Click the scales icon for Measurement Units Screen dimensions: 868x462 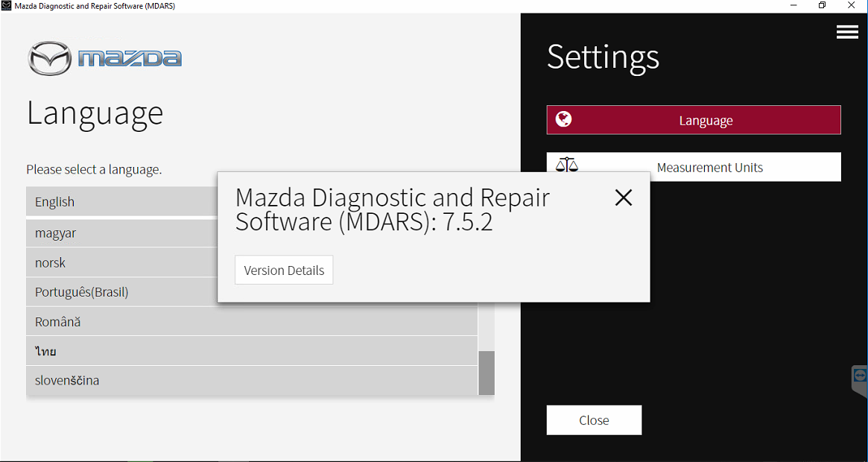tap(567, 165)
